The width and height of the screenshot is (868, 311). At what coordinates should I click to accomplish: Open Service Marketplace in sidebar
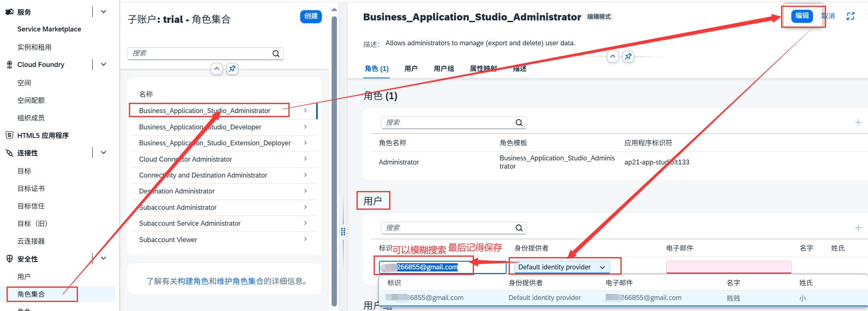[x=49, y=29]
